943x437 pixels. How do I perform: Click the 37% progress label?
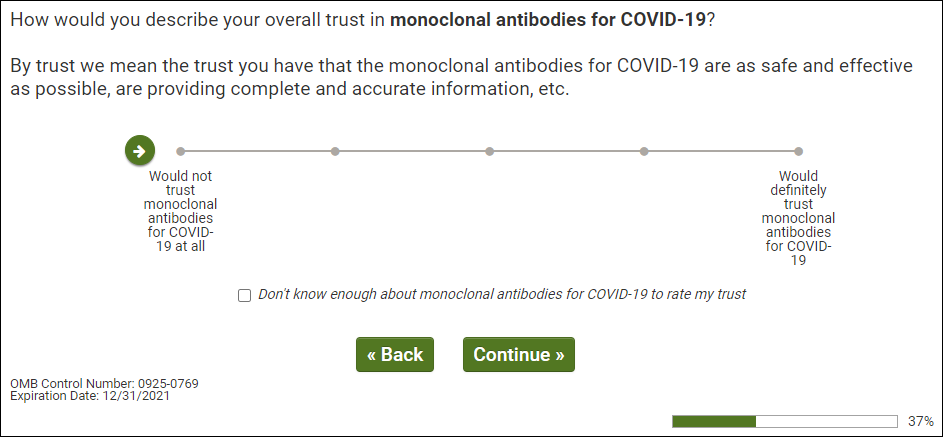coord(920,421)
